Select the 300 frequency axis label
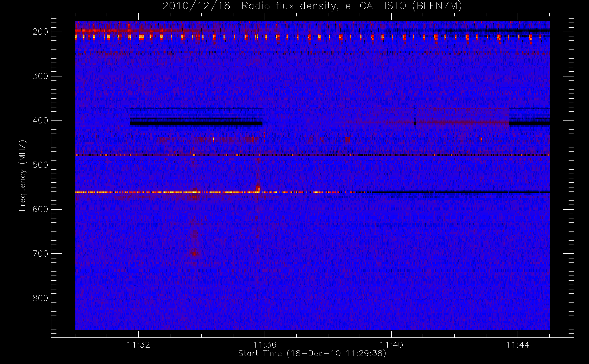The height and width of the screenshot is (364, 589). click(40, 76)
